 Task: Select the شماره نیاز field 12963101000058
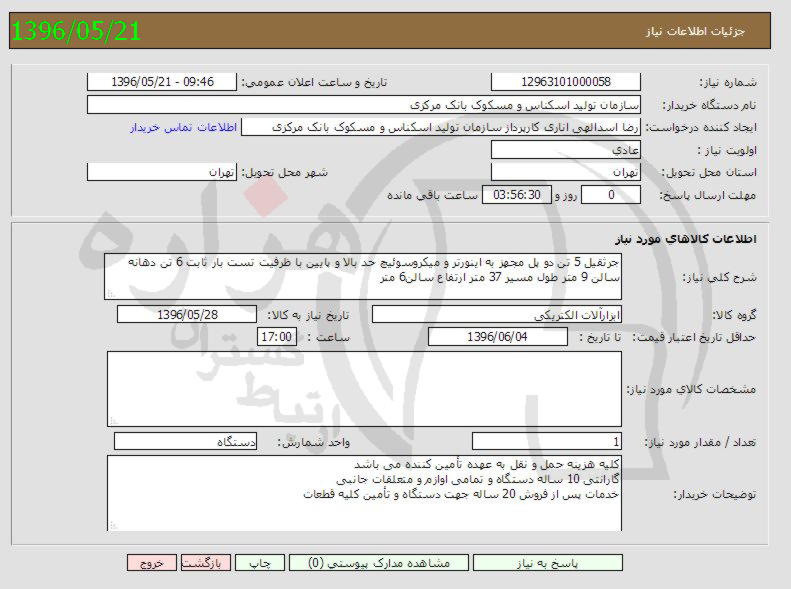tap(566, 82)
